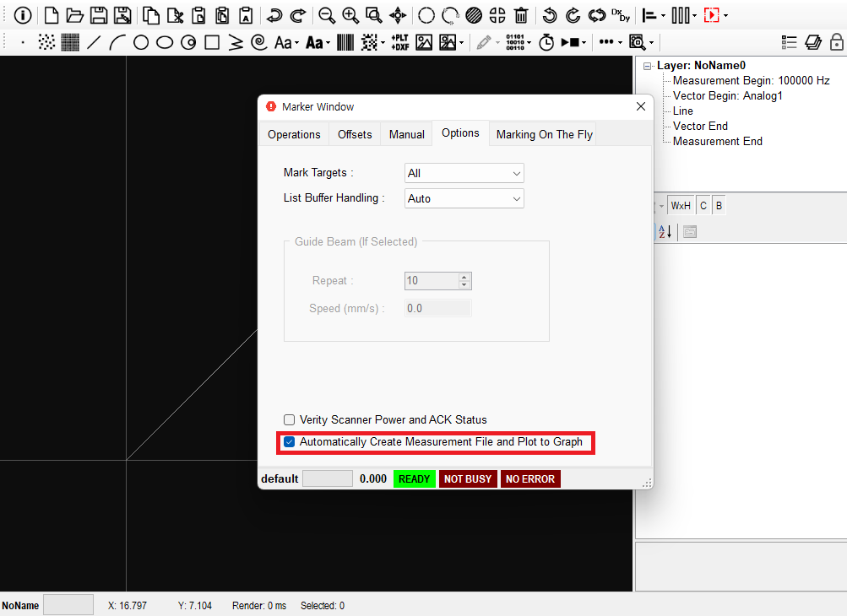Image resolution: width=847 pixels, height=616 pixels.
Task: Zoom out with magnifier minus
Action: click(327, 15)
